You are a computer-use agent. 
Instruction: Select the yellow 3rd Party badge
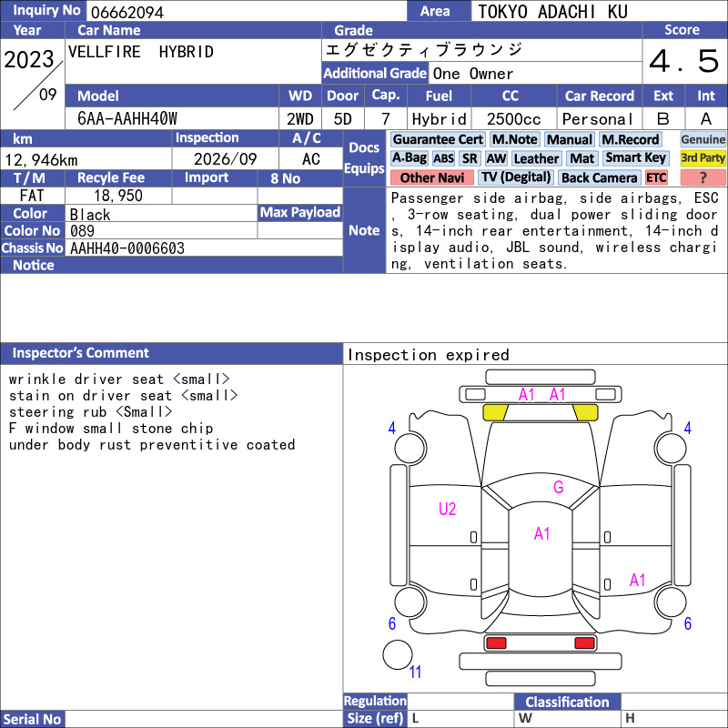[x=703, y=157]
